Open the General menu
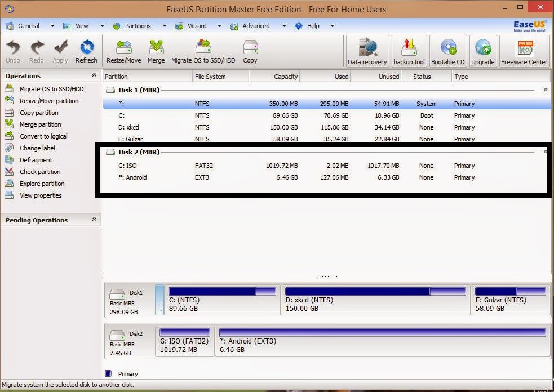 pos(29,26)
